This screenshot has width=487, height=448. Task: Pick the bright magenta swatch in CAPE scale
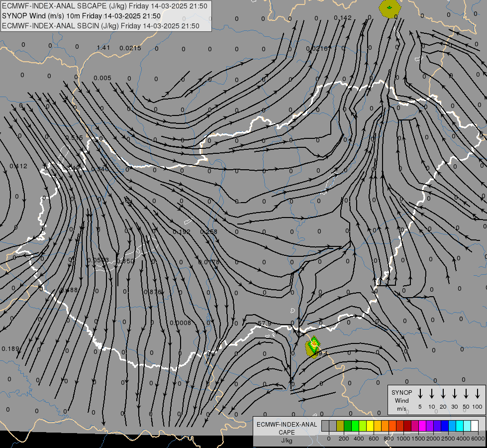click(x=422, y=426)
